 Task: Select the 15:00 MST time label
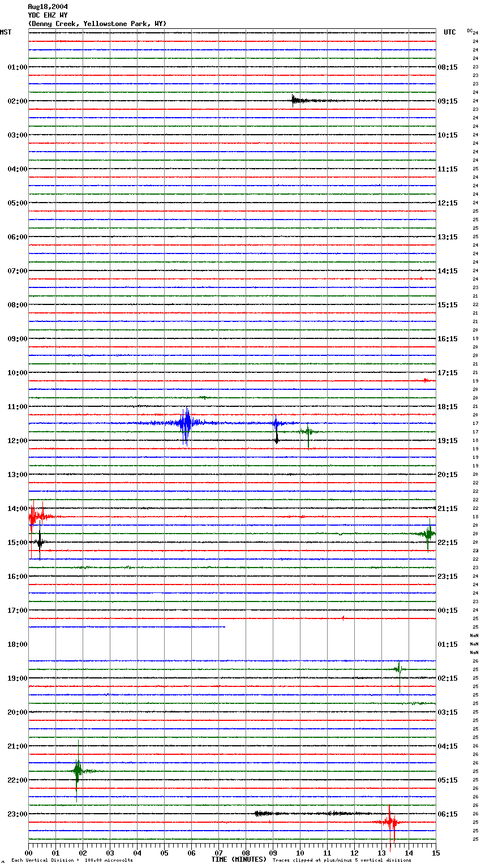(18, 543)
